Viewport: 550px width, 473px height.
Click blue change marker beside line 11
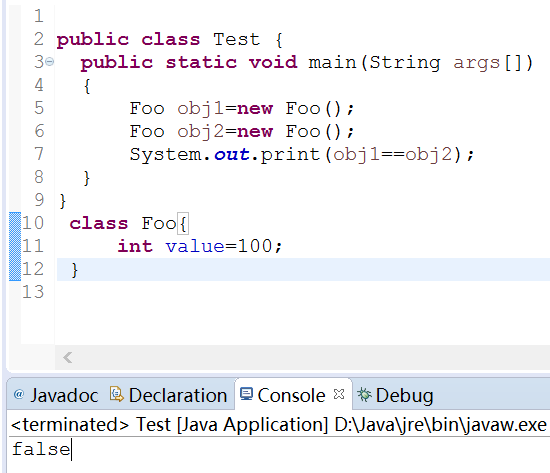pyautogui.click(x=15, y=246)
